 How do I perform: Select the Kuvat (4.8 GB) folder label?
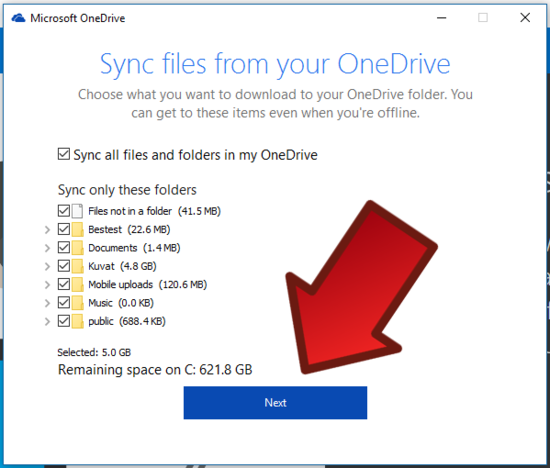pos(122,266)
